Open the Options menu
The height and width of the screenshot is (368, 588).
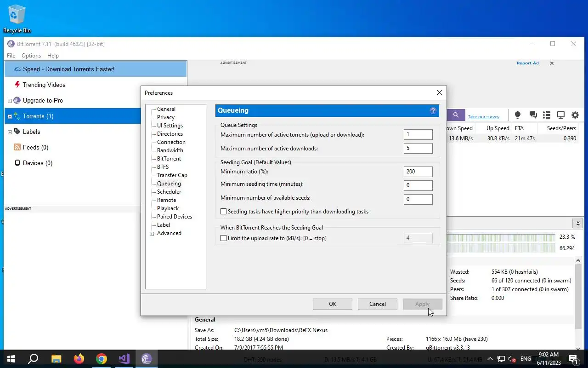tap(31, 55)
